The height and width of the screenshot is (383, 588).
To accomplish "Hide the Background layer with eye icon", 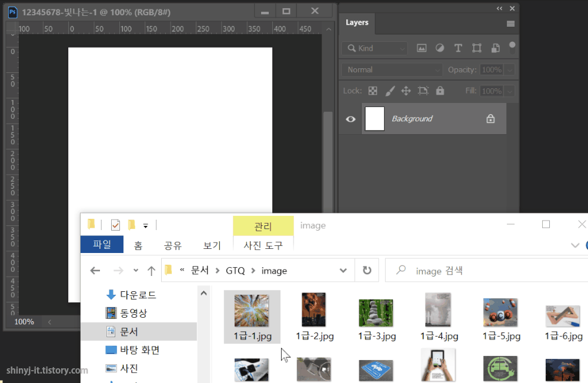I will (x=350, y=119).
